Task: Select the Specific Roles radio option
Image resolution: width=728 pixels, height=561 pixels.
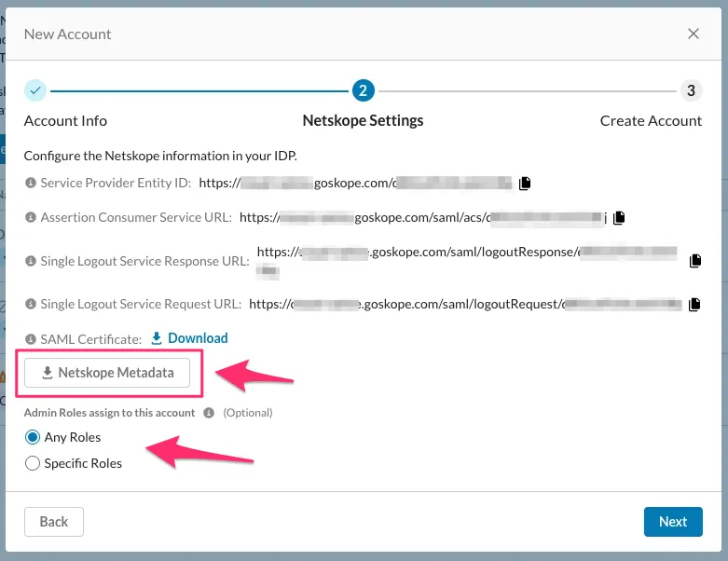Action: point(34,463)
